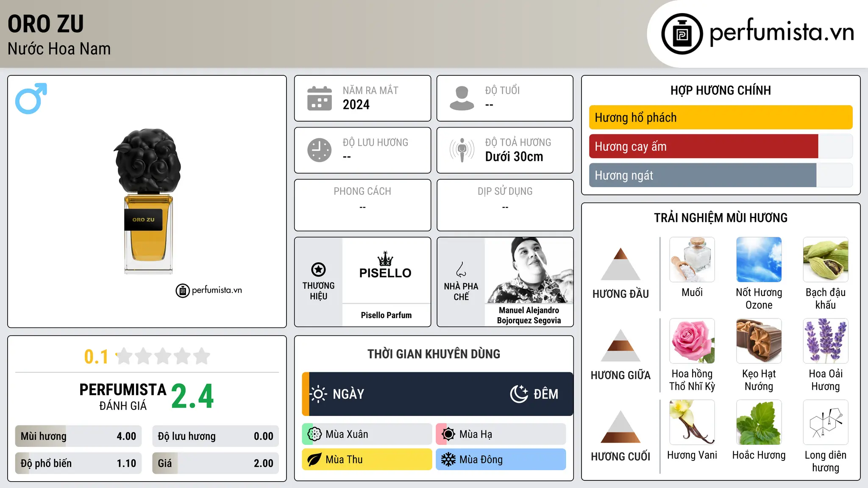The width and height of the screenshot is (868, 488).
Task: Click the Hương cuối pyramid icon
Action: (x=620, y=426)
